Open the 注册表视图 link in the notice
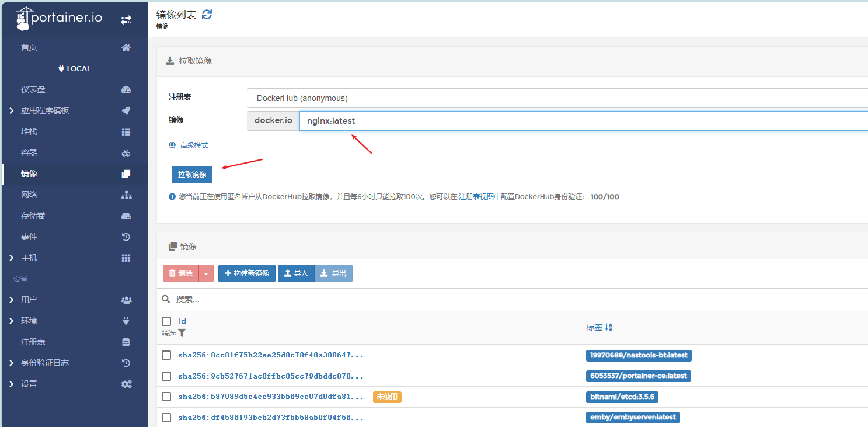The width and height of the screenshot is (868, 427). 476,197
